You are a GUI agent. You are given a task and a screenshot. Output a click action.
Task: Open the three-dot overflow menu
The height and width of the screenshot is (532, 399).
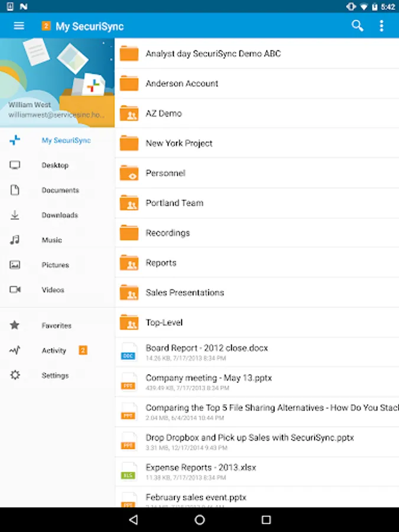381,26
